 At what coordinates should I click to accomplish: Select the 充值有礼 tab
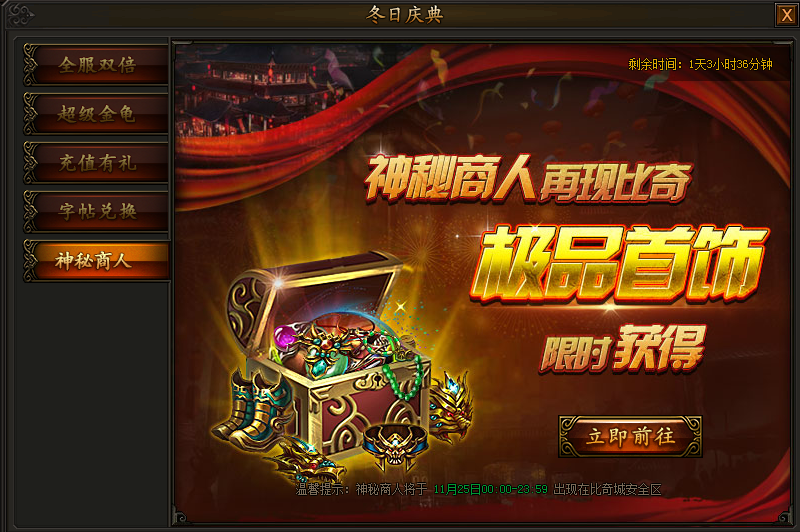coord(96,163)
